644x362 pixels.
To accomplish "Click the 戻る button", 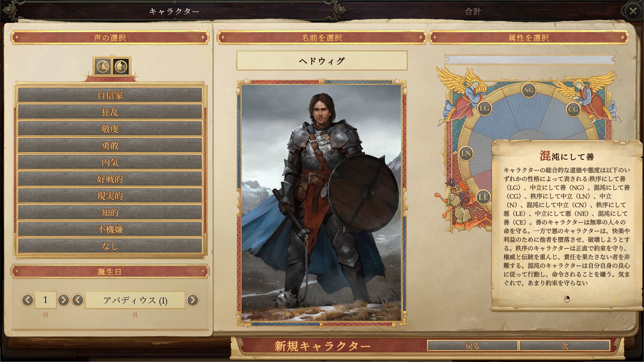I will (x=472, y=346).
